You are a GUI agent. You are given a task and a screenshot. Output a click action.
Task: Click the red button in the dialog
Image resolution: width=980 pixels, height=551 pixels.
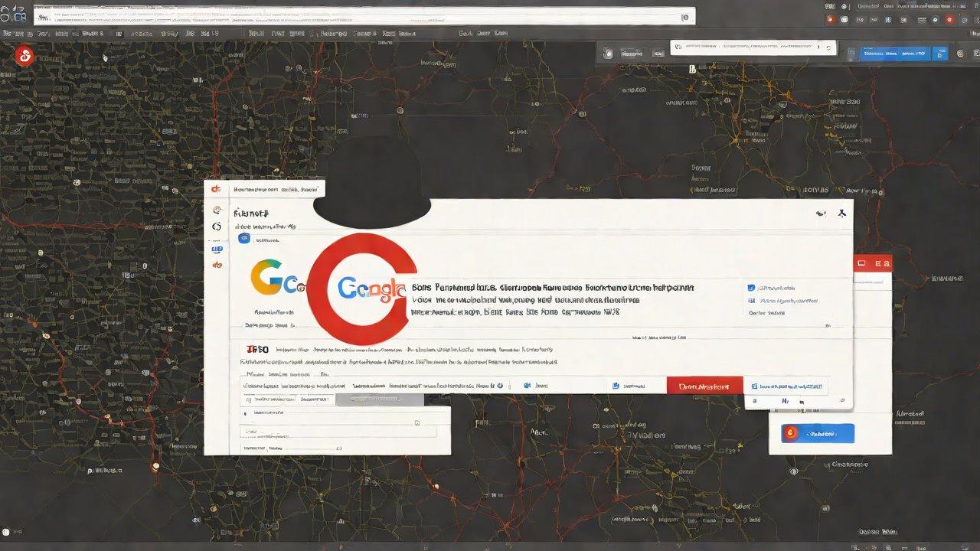pyautogui.click(x=704, y=386)
